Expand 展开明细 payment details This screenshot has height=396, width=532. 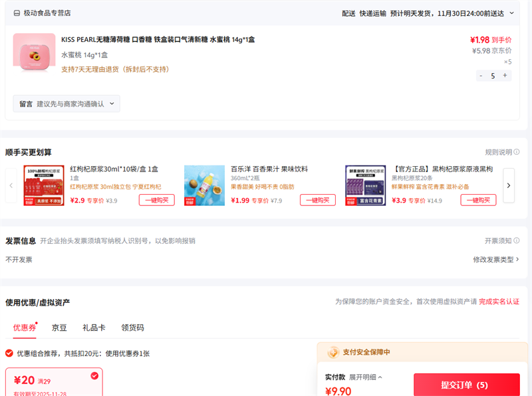(365, 377)
